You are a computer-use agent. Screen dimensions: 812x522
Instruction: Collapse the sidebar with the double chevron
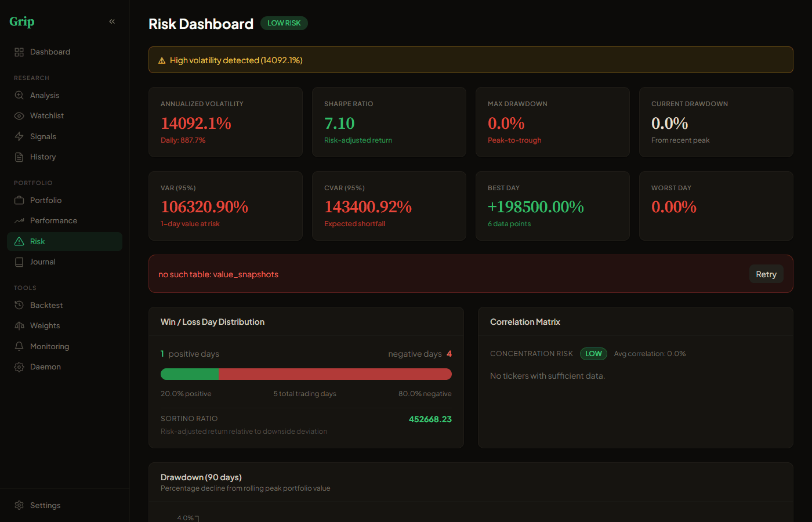click(x=112, y=21)
